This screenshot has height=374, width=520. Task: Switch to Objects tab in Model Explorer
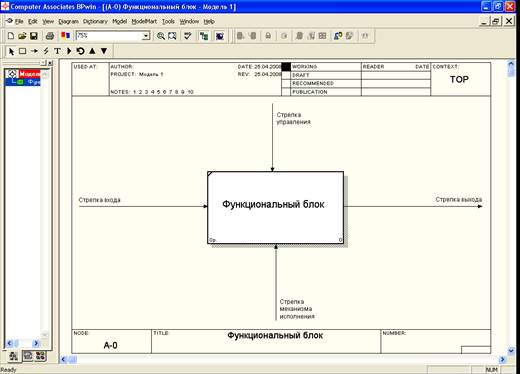click(41, 356)
